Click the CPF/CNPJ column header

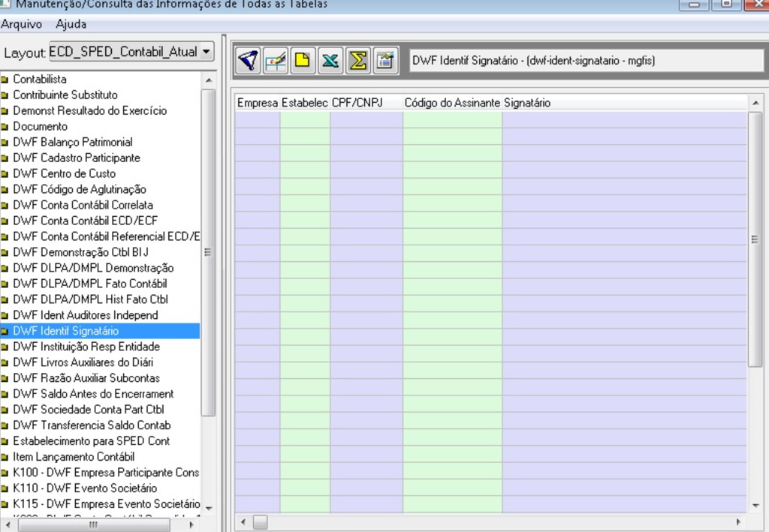click(366, 103)
